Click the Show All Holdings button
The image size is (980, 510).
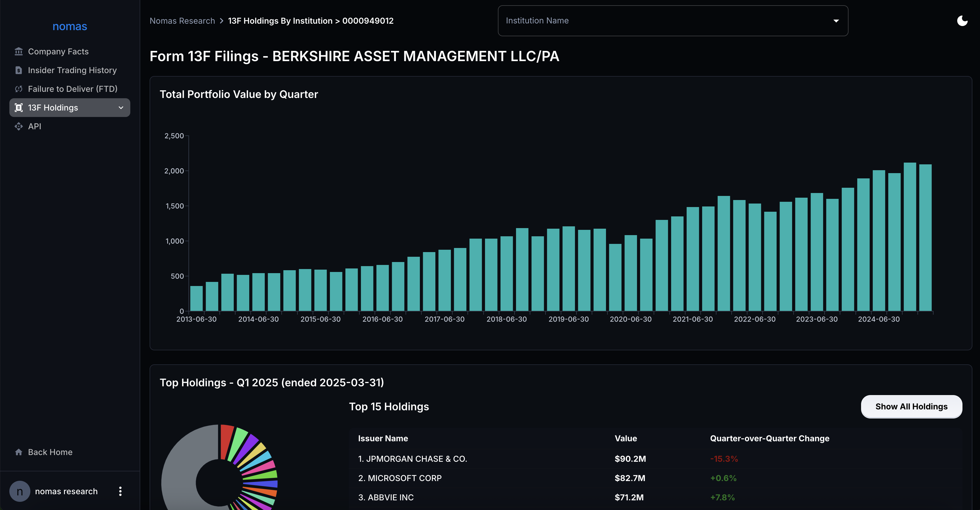click(x=912, y=407)
